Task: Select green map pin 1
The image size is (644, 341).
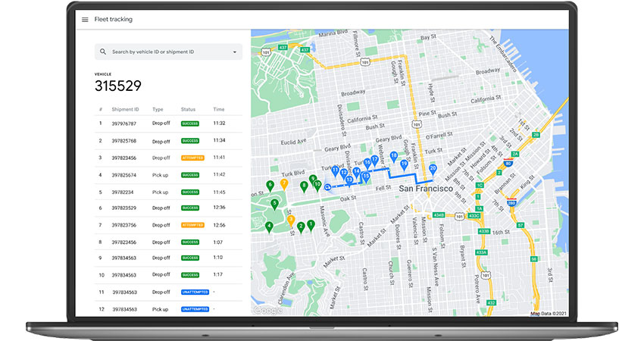Action: [311, 226]
